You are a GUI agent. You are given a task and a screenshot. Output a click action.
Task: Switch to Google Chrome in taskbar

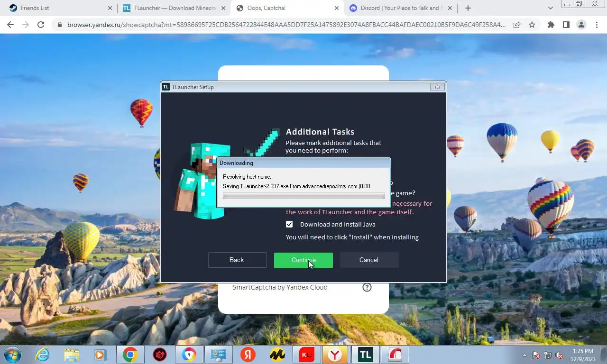point(130,355)
